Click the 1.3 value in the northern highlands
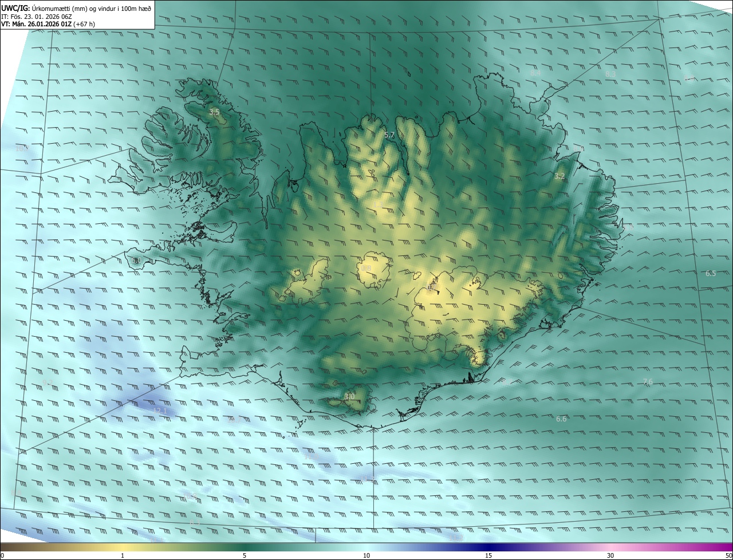This screenshot has width=733, height=560. coord(377,204)
